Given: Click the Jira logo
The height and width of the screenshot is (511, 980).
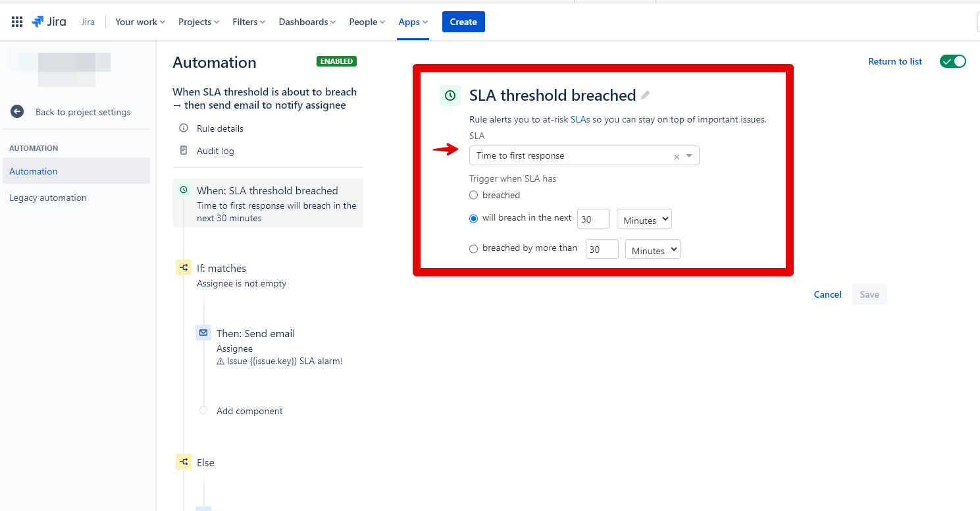Looking at the screenshot, I should click(49, 22).
